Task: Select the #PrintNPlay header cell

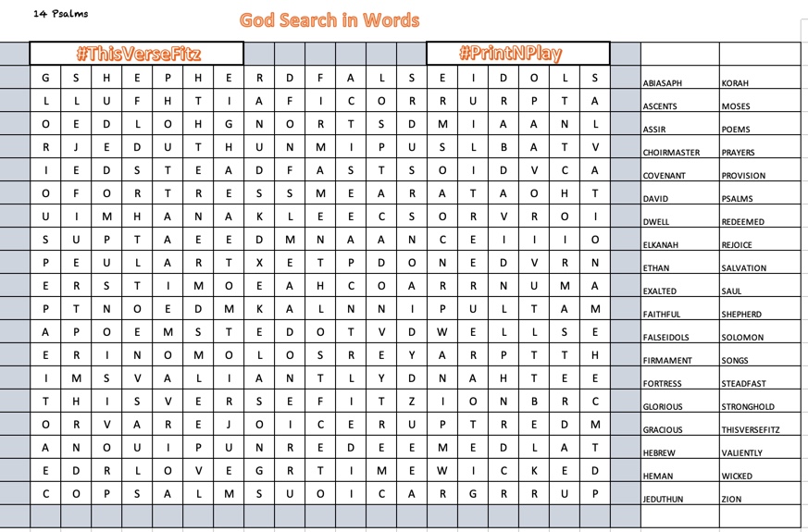Action: [x=517, y=54]
